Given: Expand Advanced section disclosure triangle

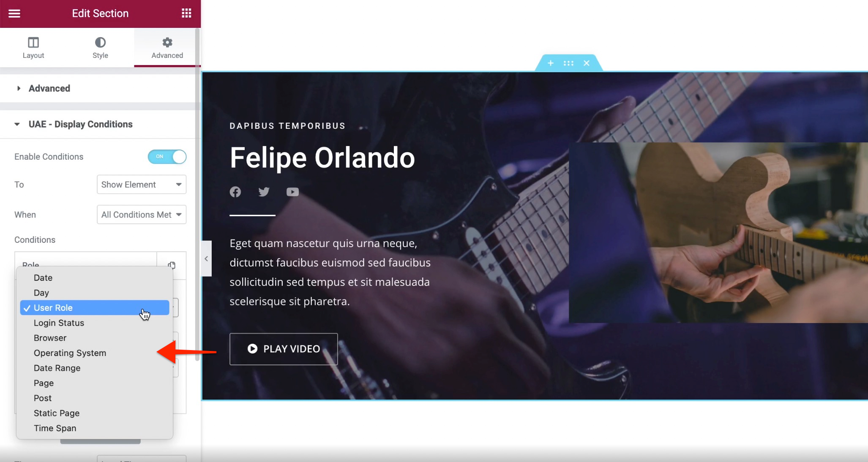Looking at the screenshot, I should pyautogui.click(x=19, y=88).
